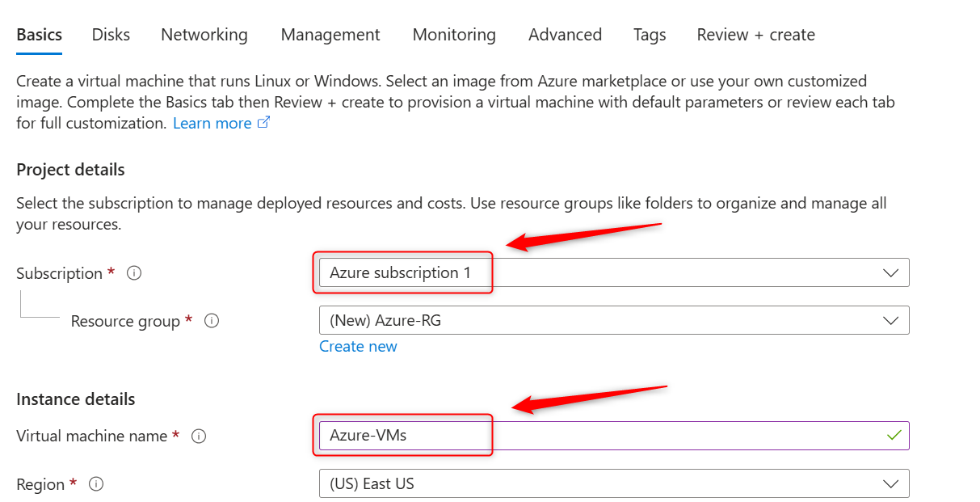Viewport: 980px width, 502px height.
Task: Click Create new resource group link
Action: tap(358, 346)
